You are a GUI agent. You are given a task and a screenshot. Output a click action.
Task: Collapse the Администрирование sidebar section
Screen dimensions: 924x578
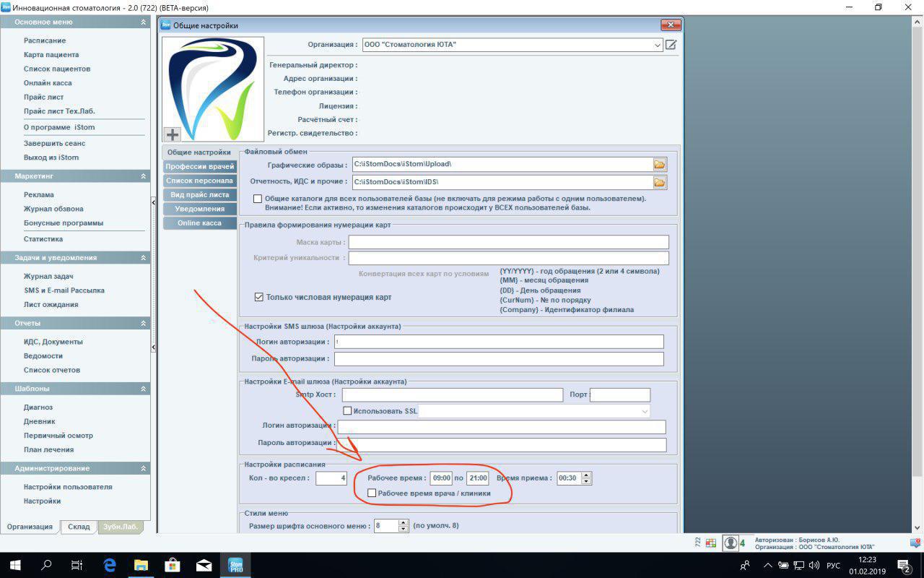143,469
